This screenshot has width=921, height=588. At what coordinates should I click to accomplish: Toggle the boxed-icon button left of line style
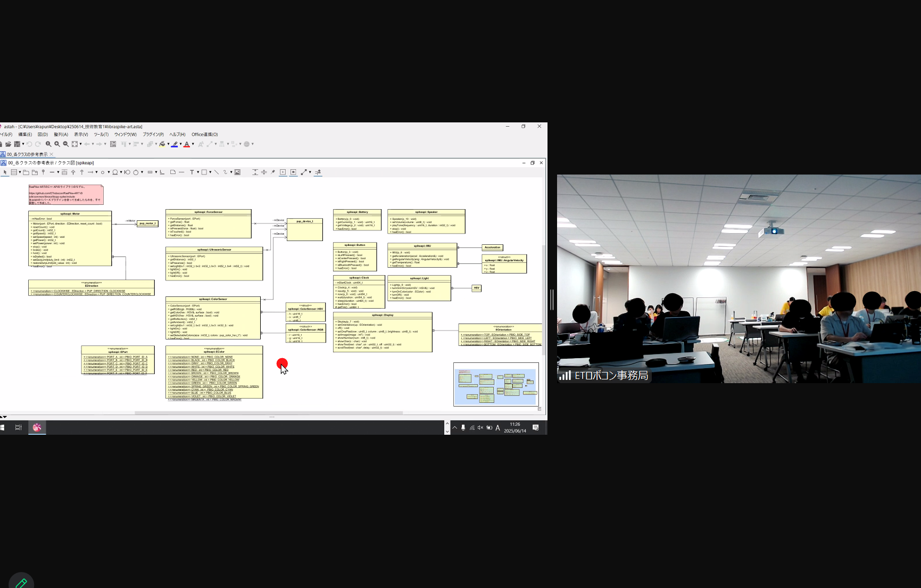tap(293, 172)
